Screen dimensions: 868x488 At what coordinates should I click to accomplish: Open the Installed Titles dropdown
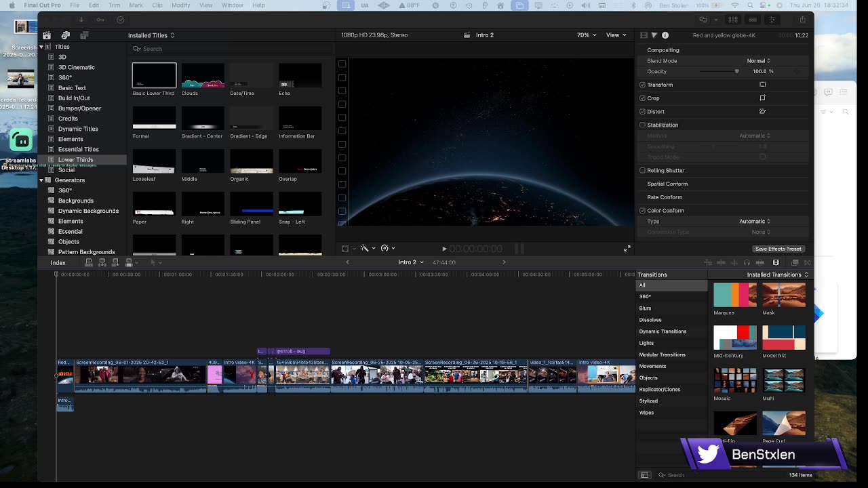point(151,35)
